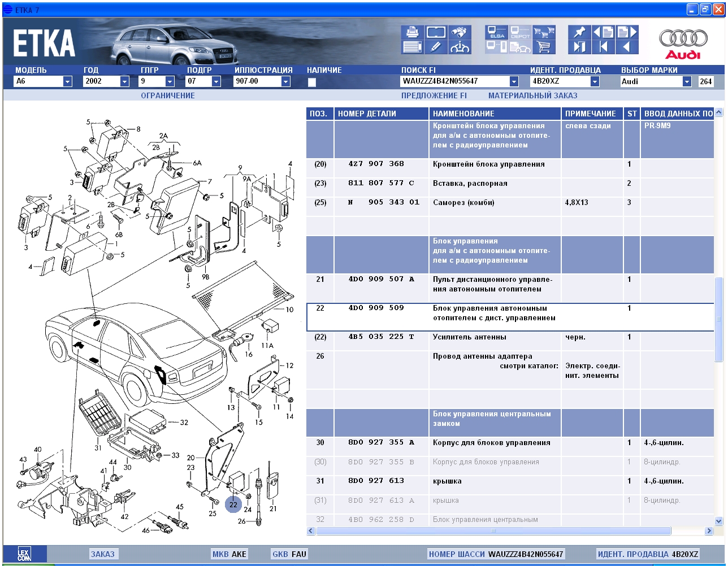Jump to first with the bar-arrow icon
This screenshot has height=566, width=728.
pyautogui.click(x=603, y=47)
